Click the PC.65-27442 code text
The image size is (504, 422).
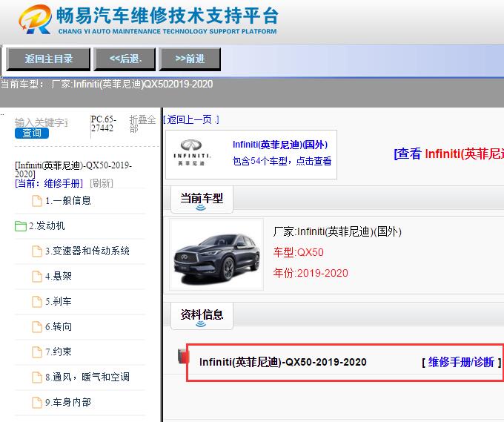click(104, 124)
